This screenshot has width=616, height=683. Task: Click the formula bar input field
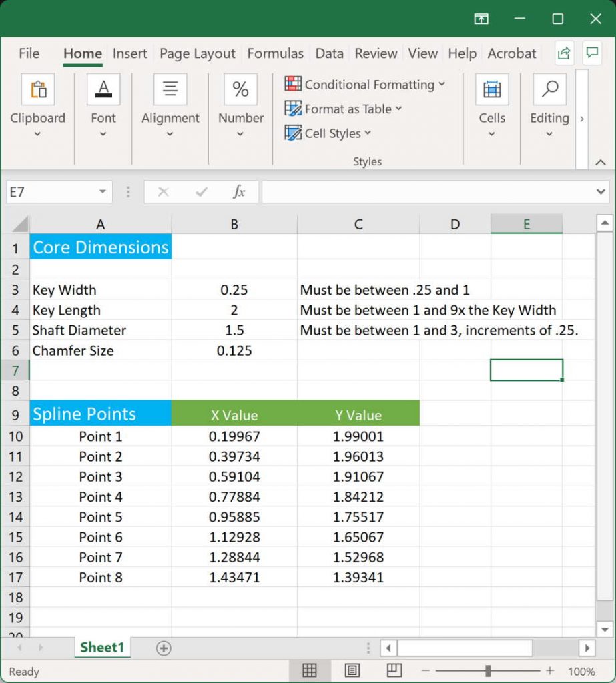428,191
